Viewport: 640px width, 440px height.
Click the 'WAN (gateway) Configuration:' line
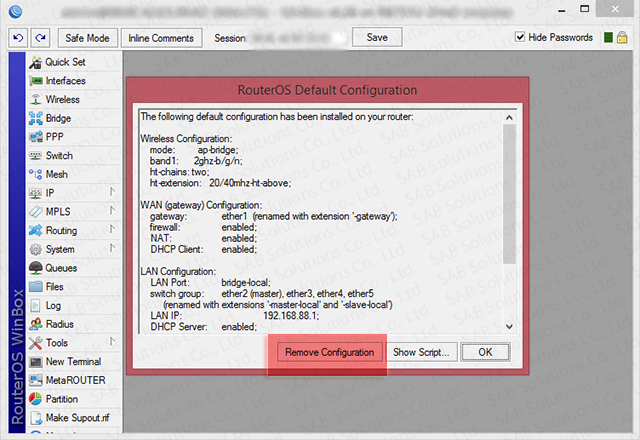tap(202, 205)
